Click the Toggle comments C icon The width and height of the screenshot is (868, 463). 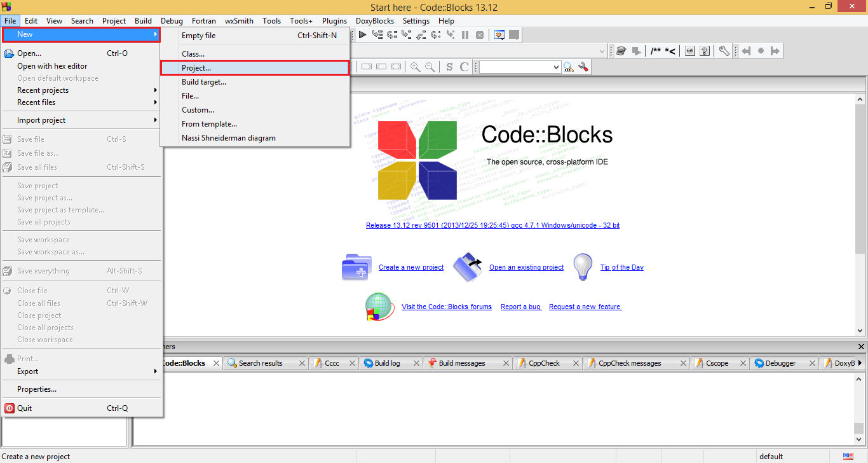pyautogui.click(x=464, y=67)
